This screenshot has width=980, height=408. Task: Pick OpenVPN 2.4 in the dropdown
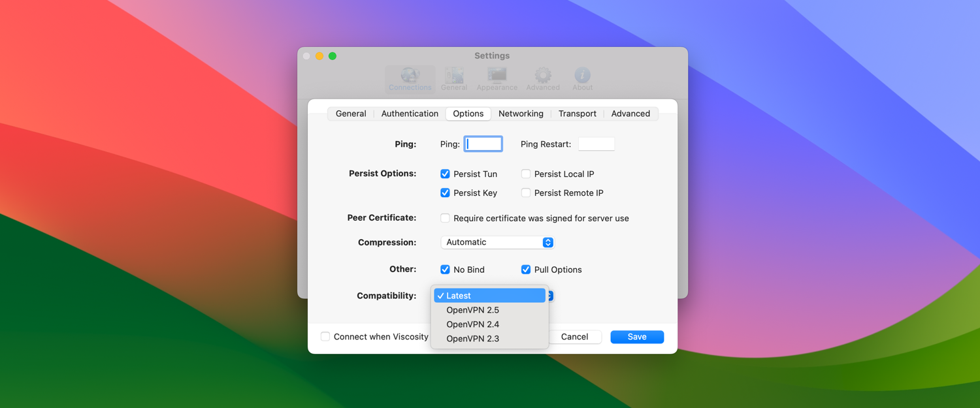[x=473, y=324]
